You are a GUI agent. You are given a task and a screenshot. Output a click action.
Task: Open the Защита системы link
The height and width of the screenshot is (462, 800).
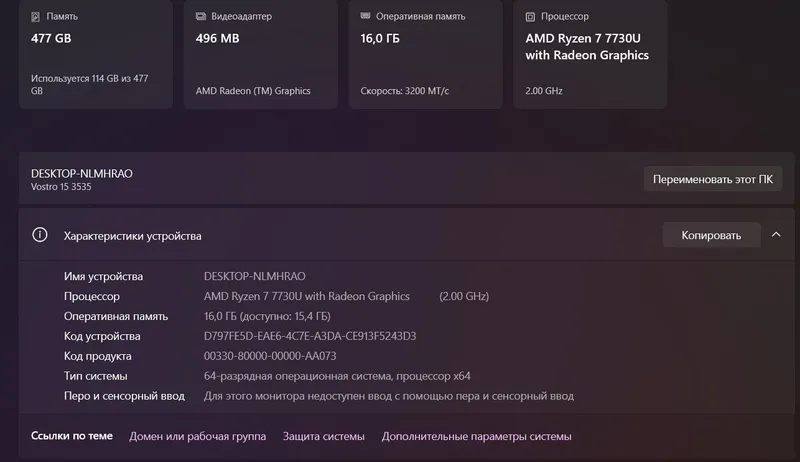(x=323, y=437)
